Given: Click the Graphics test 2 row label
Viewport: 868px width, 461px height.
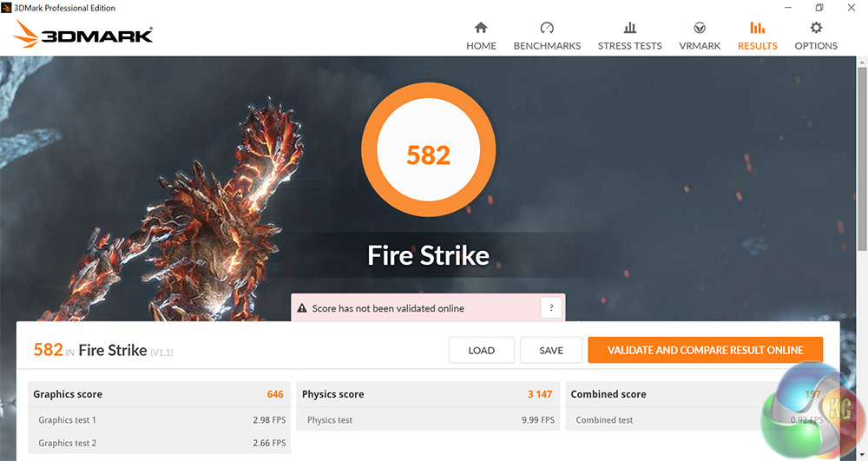Looking at the screenshot, I should click(67, 443).
